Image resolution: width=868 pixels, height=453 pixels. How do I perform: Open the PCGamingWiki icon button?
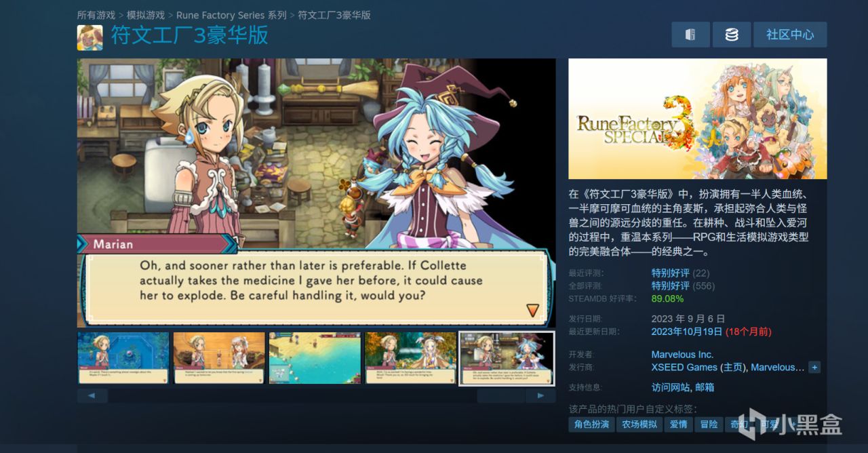690,35
